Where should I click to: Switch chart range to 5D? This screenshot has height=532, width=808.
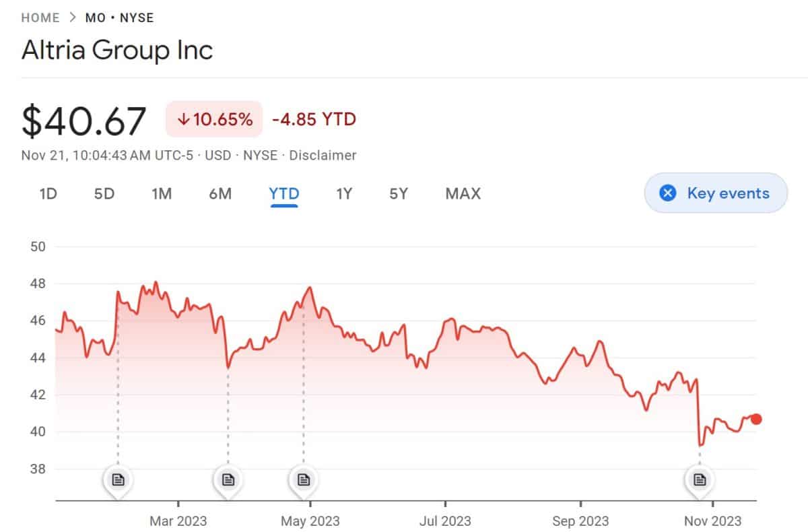pyautogui.click(x=104, y=194)
